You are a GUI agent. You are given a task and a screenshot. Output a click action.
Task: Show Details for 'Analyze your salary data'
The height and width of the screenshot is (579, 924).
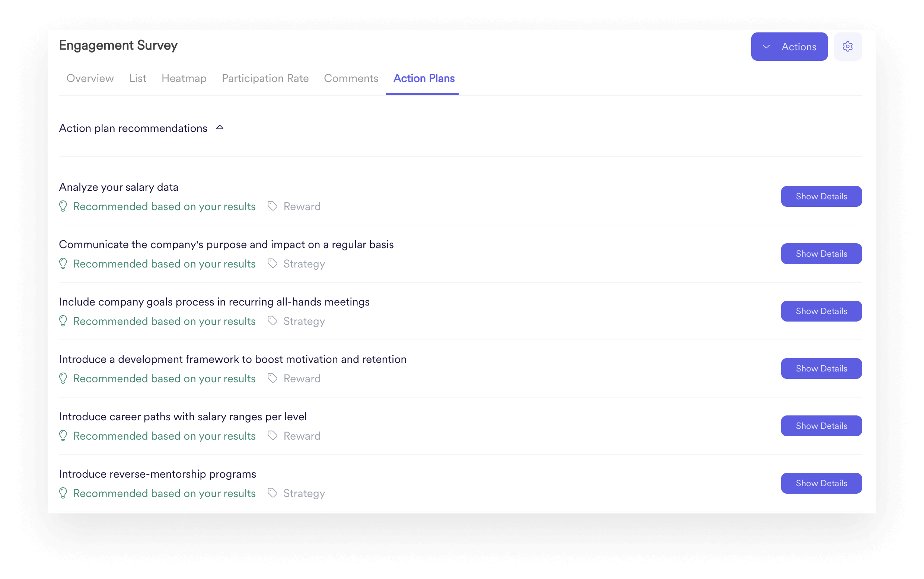click(x=821, y=196)
